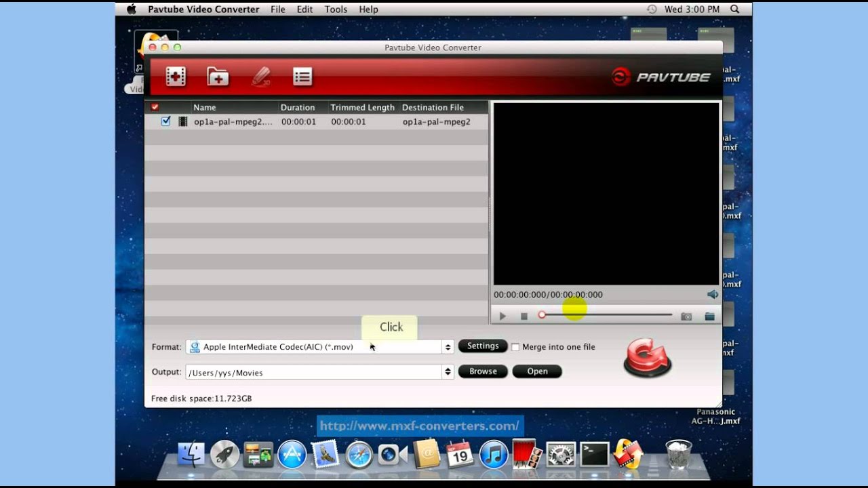This screenshot has height=488, width=868.
Task: Click the black video preview area
Action: point(606,194)
